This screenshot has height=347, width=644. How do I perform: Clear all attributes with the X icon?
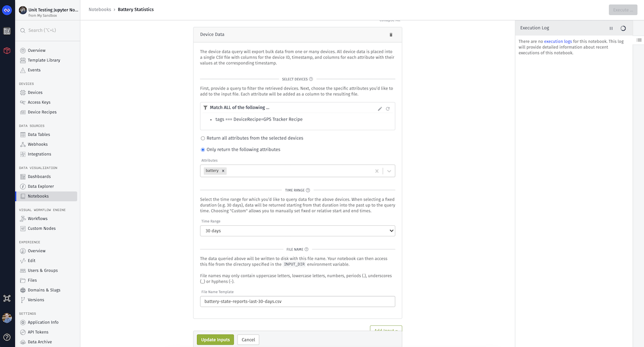(x=376, y=171)
